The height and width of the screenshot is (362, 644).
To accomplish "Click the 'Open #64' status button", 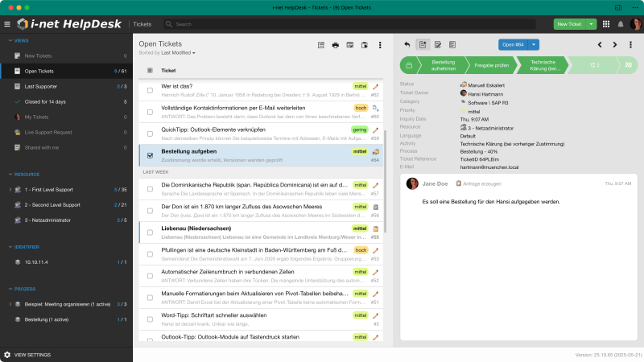I will [511, 44].
